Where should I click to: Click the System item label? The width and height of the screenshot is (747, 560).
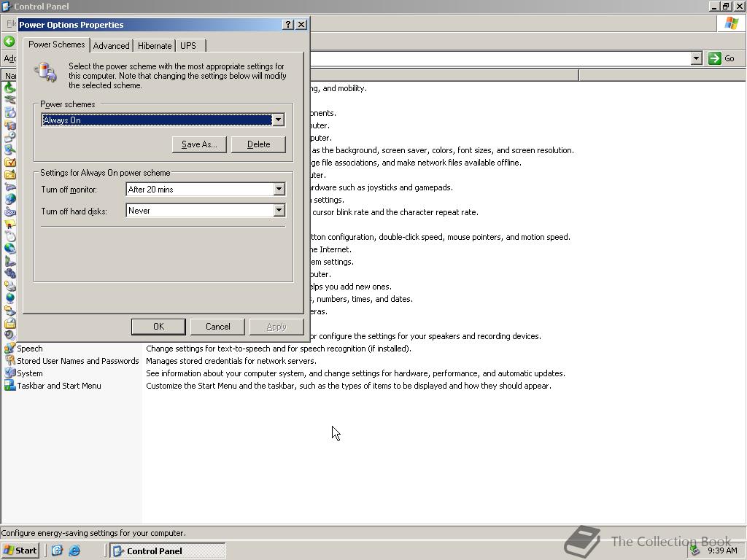(29, 373)
